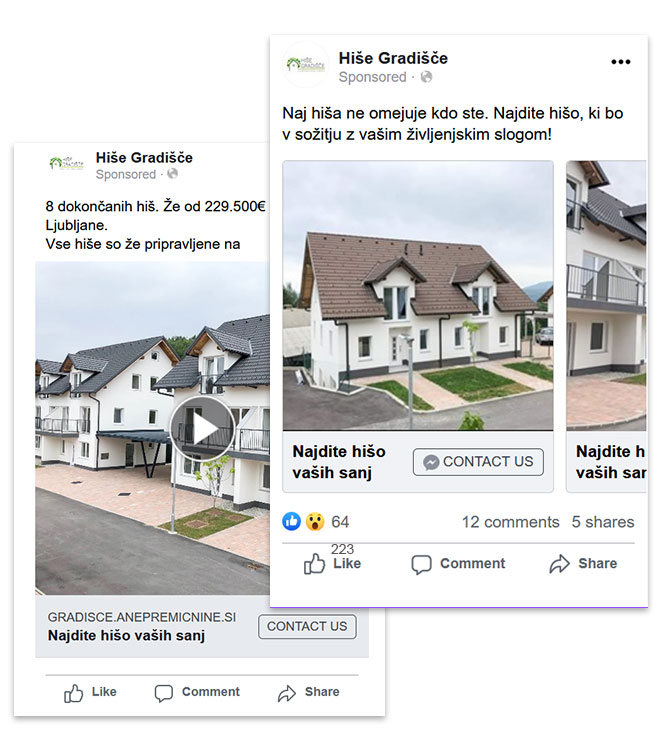This screenshot has width=663, height=730.
Task: Like the video ad post
Action: (90, 692)
